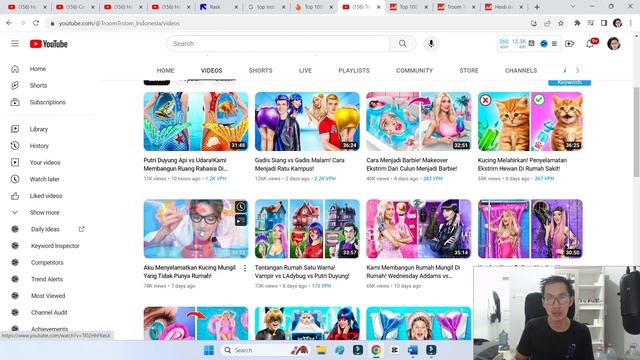Click the Trend Alerts sidebar icon
The image size is (640, 360).
click(15, 279)
